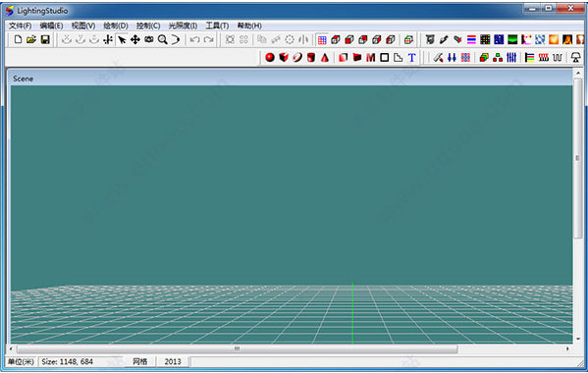Select the arrow pointer tool
Viewport: 588px width, 373px height.
(122, 39)
